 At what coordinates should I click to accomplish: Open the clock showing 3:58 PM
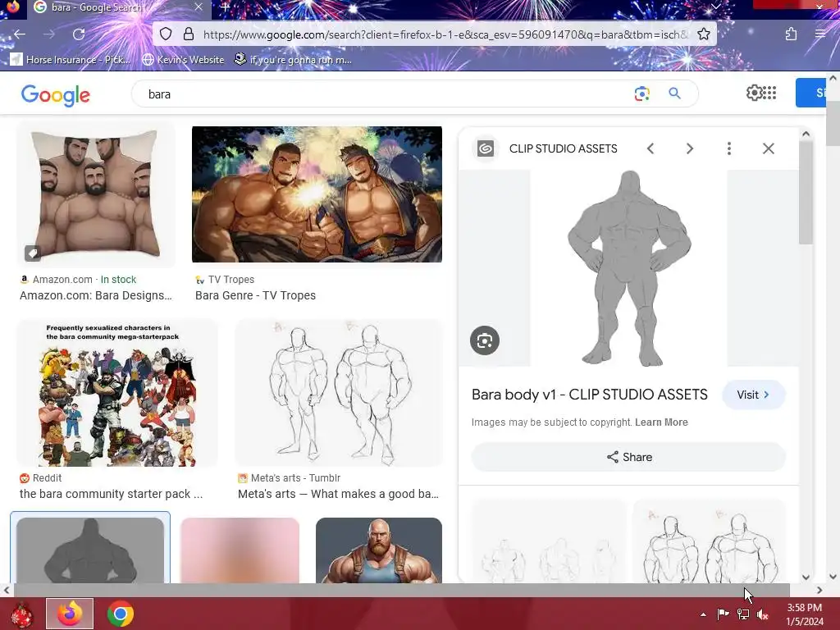tap(805, 614)
